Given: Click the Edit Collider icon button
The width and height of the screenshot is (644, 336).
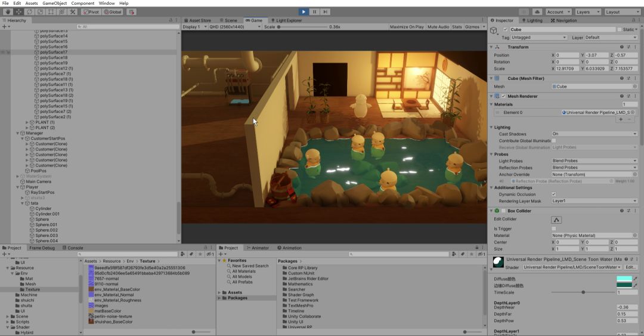Looking at the screenshot, I should pos(556,220).
